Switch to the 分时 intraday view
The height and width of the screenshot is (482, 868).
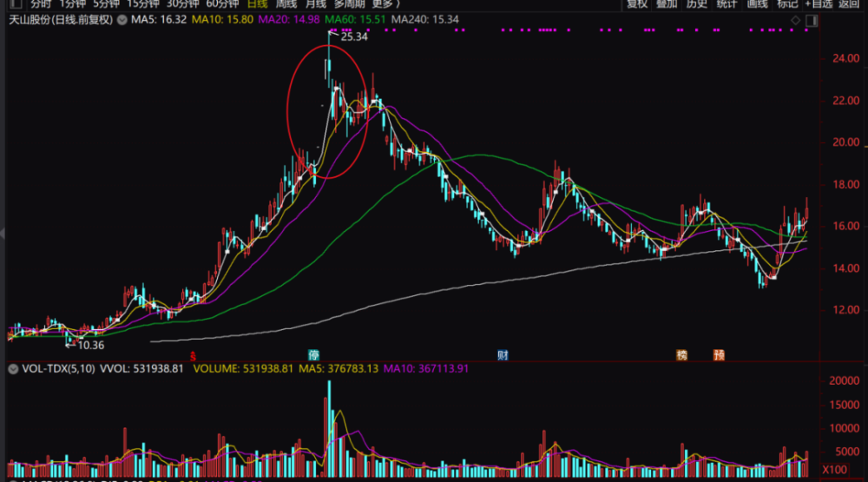coord(41,3)
